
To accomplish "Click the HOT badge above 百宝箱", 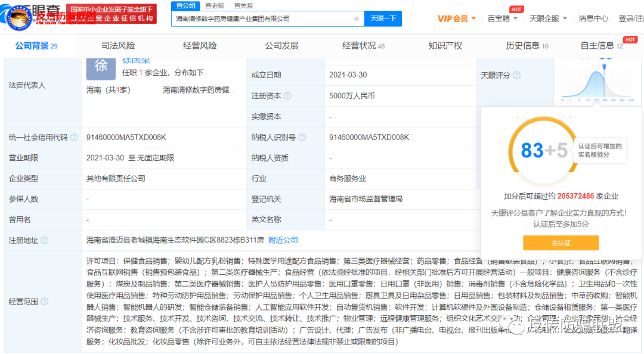I will point(516,9).
